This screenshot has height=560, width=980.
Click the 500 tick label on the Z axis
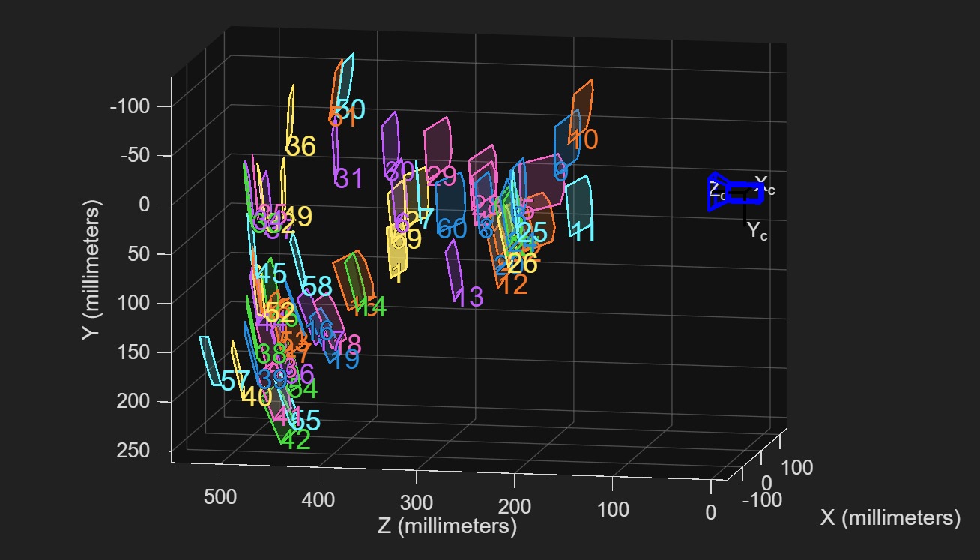tap(220, 496)
